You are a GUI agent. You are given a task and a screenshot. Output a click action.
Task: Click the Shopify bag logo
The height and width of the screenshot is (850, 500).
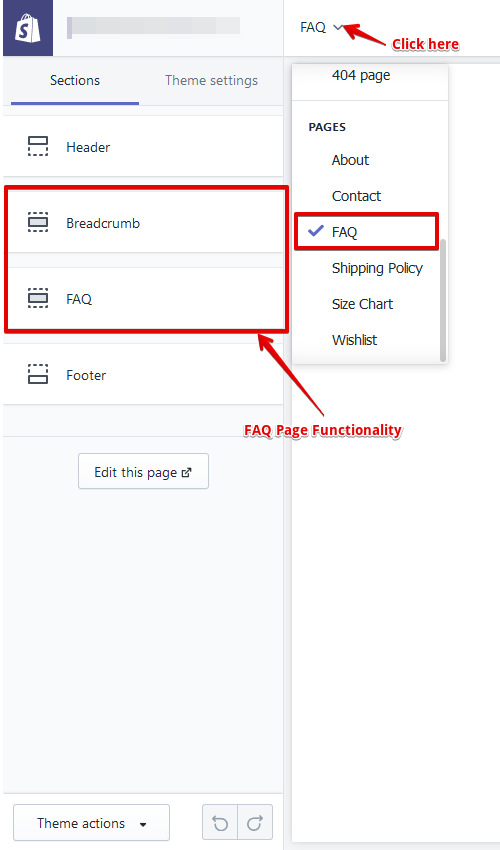pos(28,28)
